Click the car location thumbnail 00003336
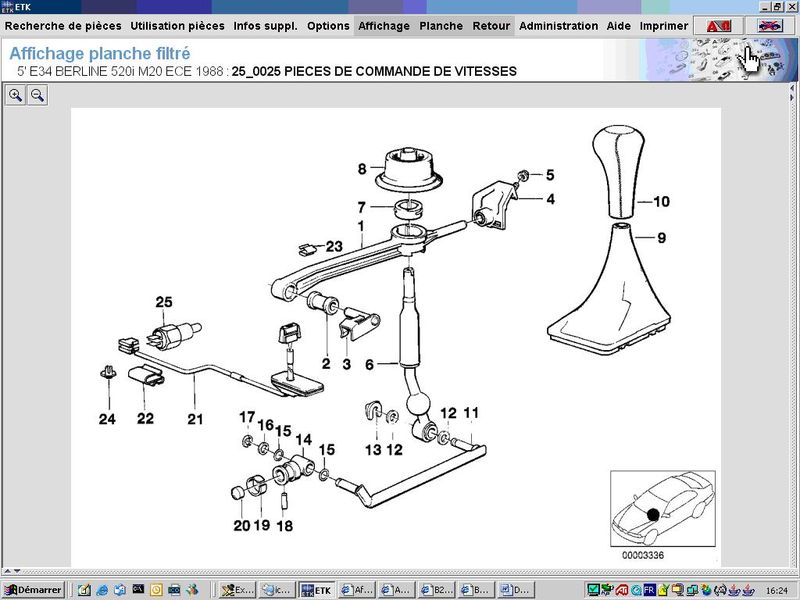 [663, 509]
